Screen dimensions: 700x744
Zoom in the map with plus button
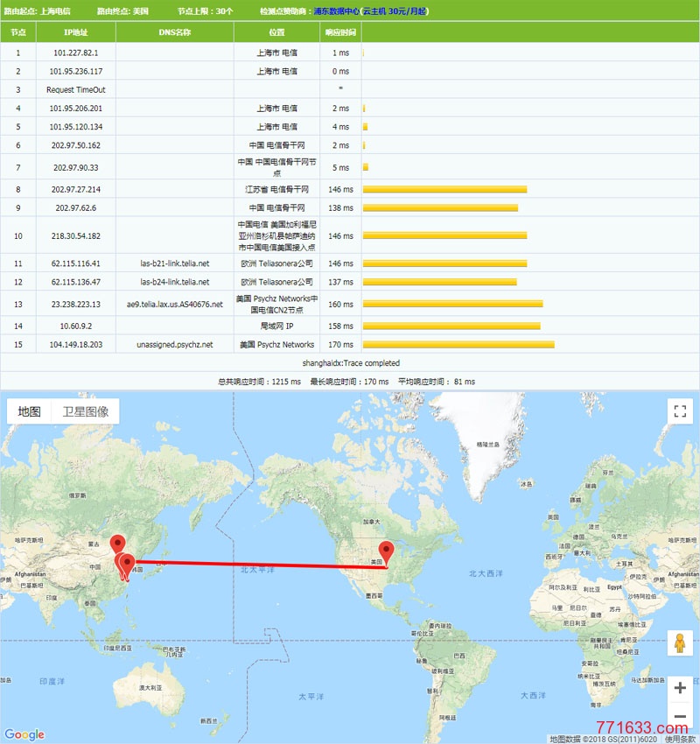tap(680, 687)
